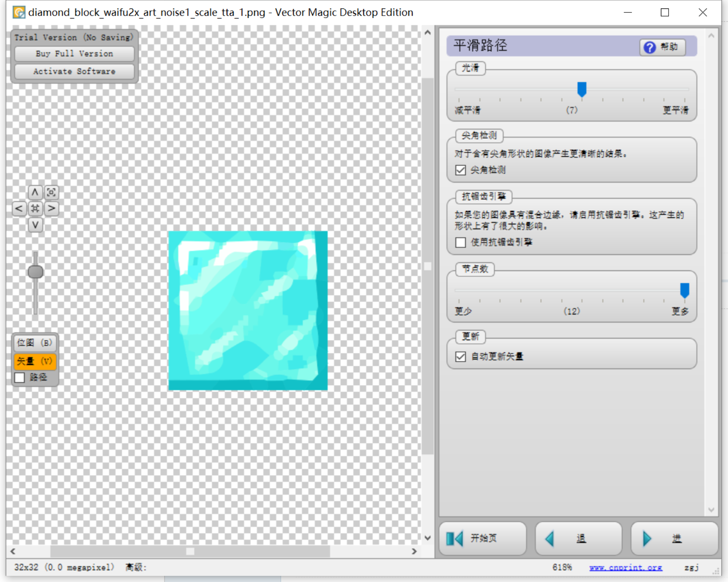The image size is (728, 582).
Task: Click the node count (节点数) slider handle
Action: [x=685, y=290]
